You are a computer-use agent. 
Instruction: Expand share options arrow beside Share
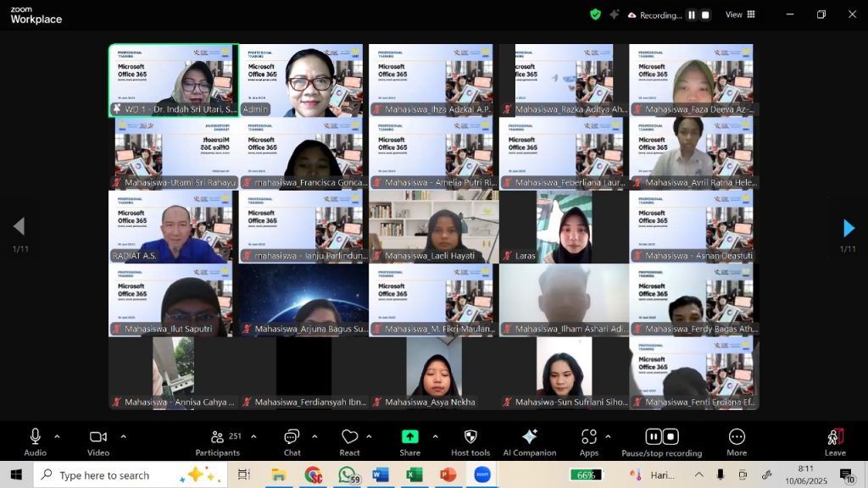pos(435,436)
